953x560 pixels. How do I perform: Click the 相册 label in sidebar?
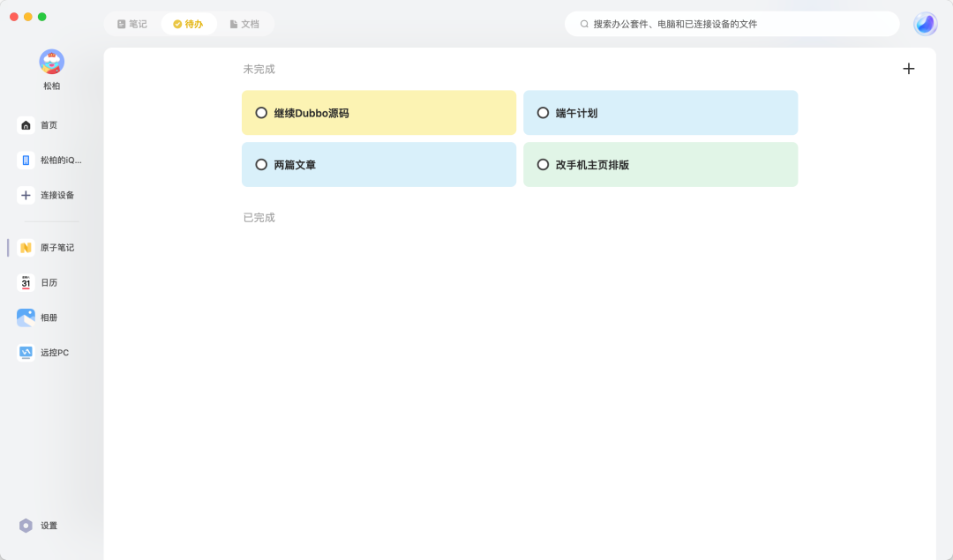point(49,317)
